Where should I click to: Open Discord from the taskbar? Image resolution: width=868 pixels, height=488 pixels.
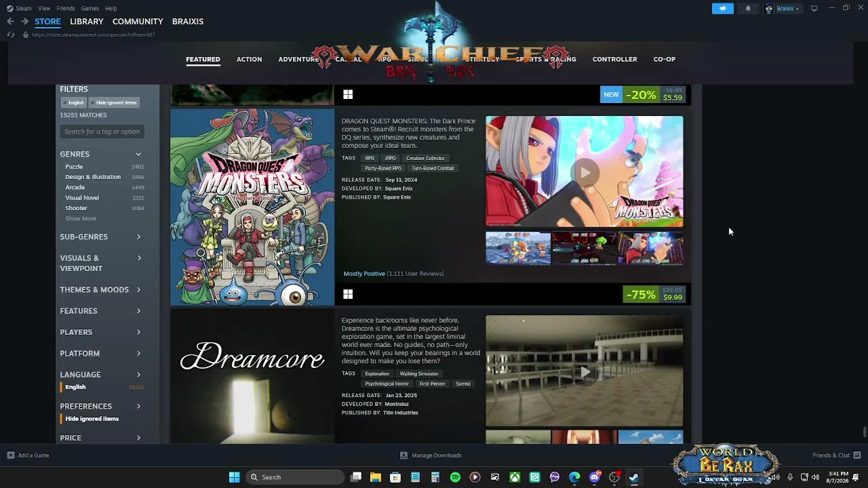(595, 477)
